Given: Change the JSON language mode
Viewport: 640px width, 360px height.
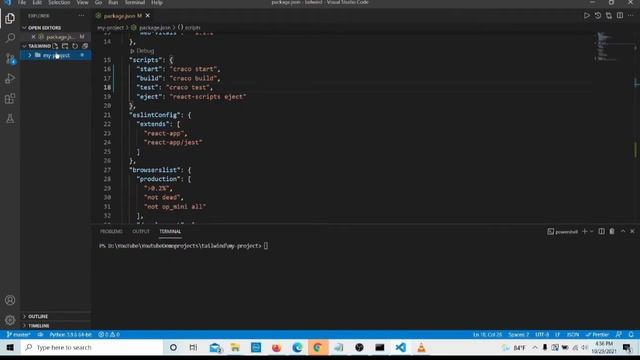Looking at the screenshot, I should click(x=573, y=334).
